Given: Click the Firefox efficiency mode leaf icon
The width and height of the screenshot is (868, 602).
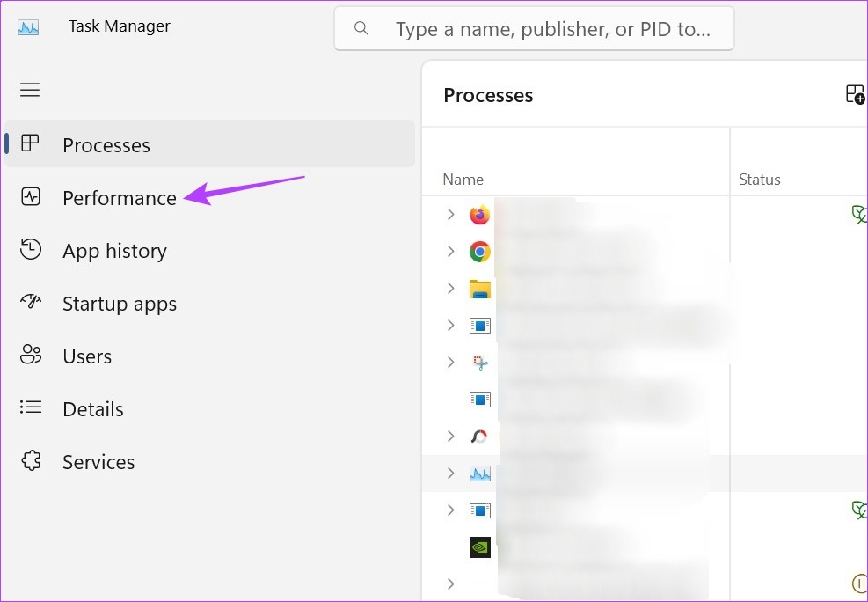Looking at the screenshot, I should tap(859, 214).
